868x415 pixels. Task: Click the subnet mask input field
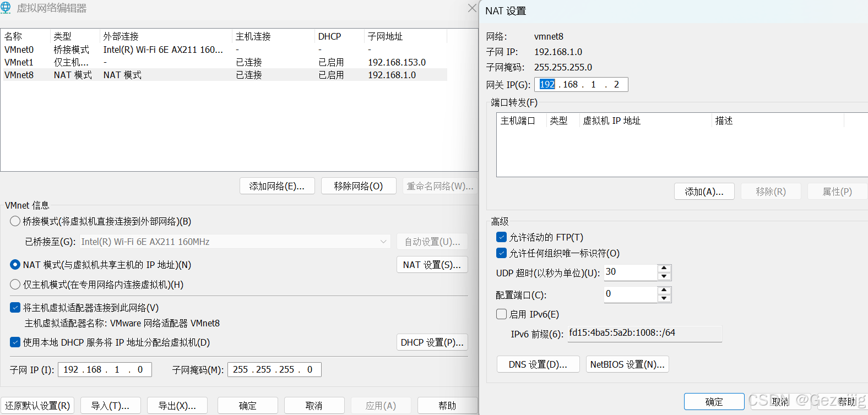coord(274,369)
